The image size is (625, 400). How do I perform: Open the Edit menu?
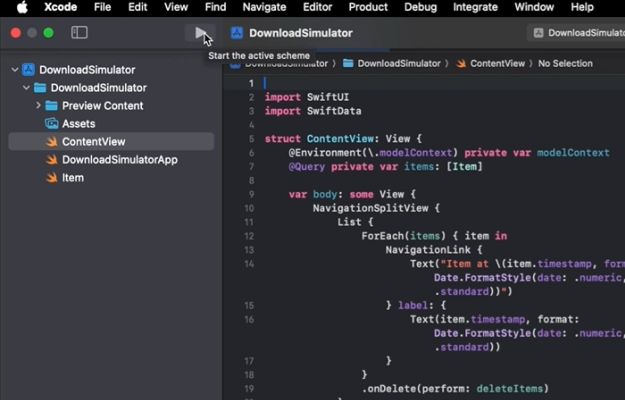click(138, 7)
